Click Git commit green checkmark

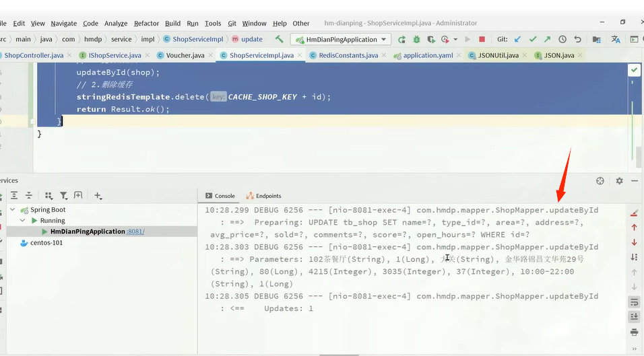pos(533,40)
